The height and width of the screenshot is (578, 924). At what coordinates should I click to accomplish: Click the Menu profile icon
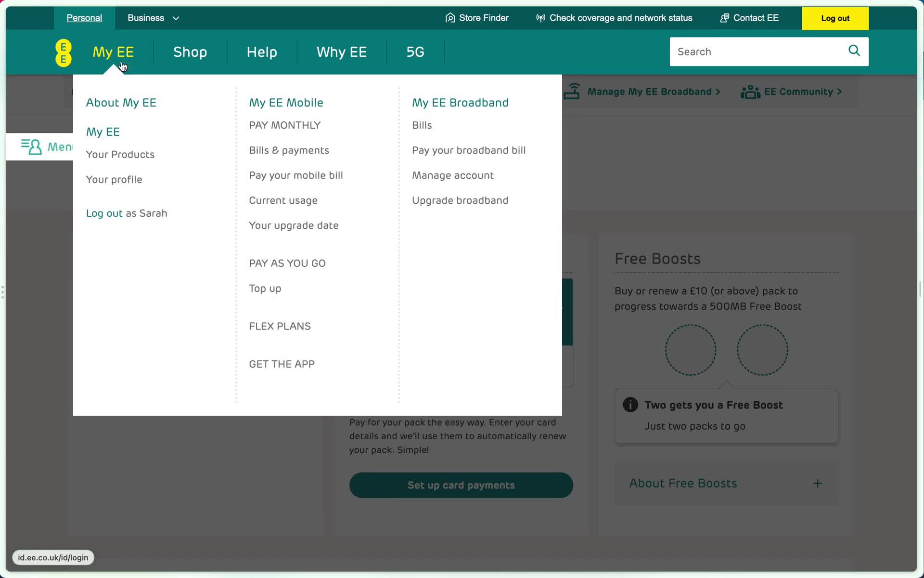[x=31, y=146]
